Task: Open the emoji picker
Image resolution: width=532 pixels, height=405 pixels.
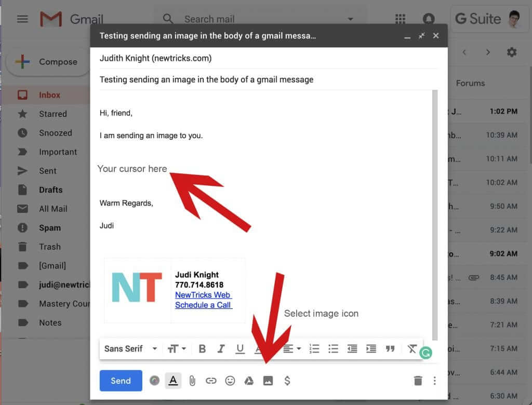Action: point(230,381)
